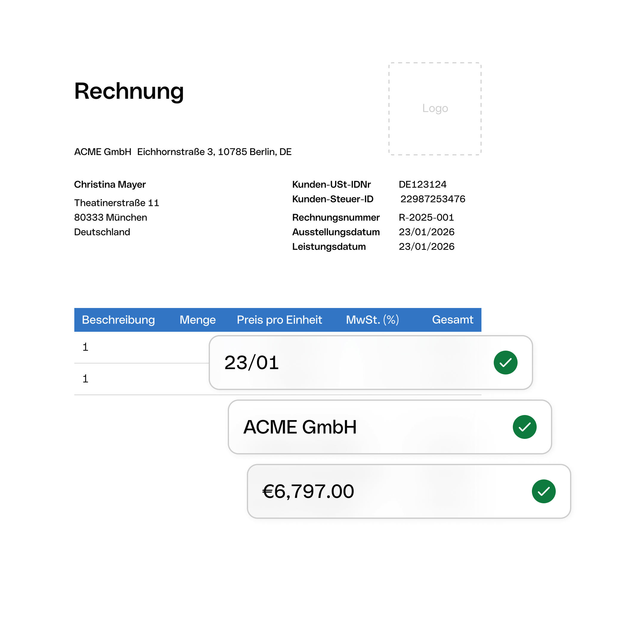Click the Kunden-Steuer-ID label

pyautogui.click(x=333, y=199)
